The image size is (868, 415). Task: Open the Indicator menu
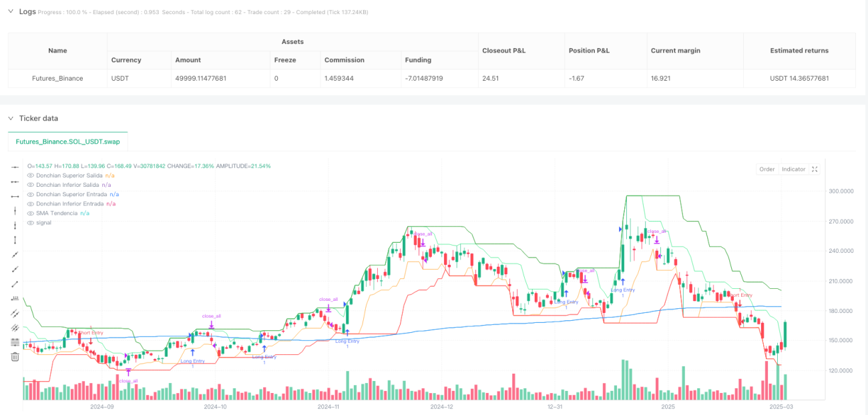[793, 169]
